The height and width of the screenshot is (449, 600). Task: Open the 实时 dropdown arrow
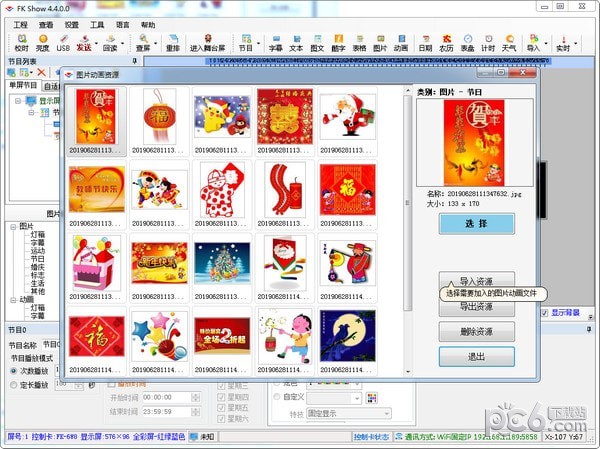tap(575, 43)
